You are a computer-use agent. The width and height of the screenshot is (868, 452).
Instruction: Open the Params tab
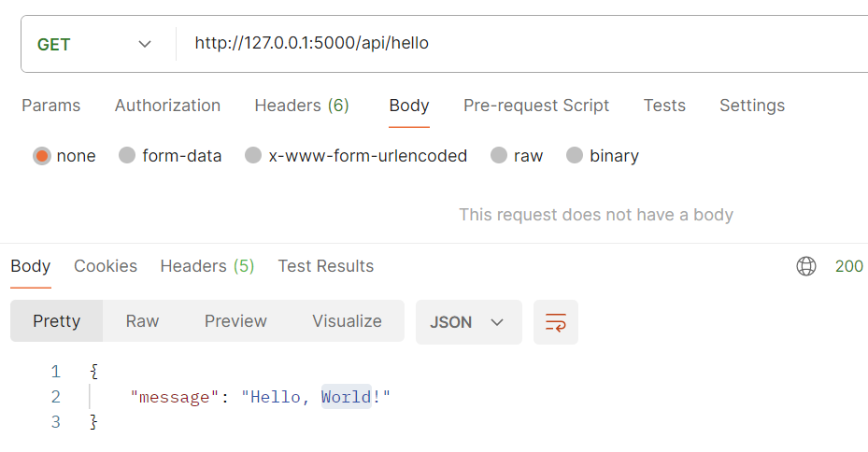click(x=51, y=106)
